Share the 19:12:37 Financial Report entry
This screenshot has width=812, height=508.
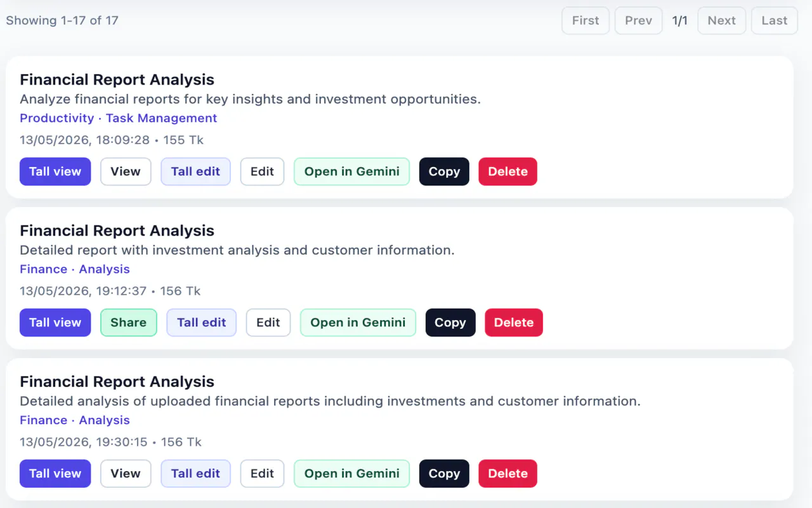click(129, 323)
